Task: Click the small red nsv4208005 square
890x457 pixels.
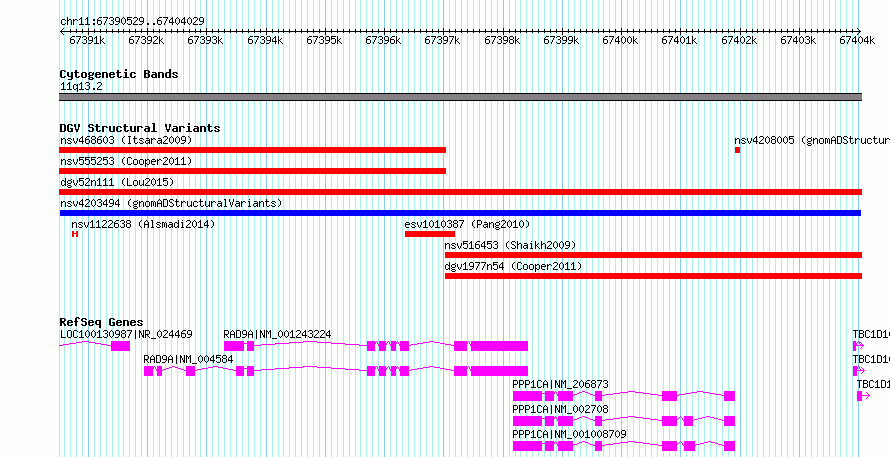Action: point(737,150)
